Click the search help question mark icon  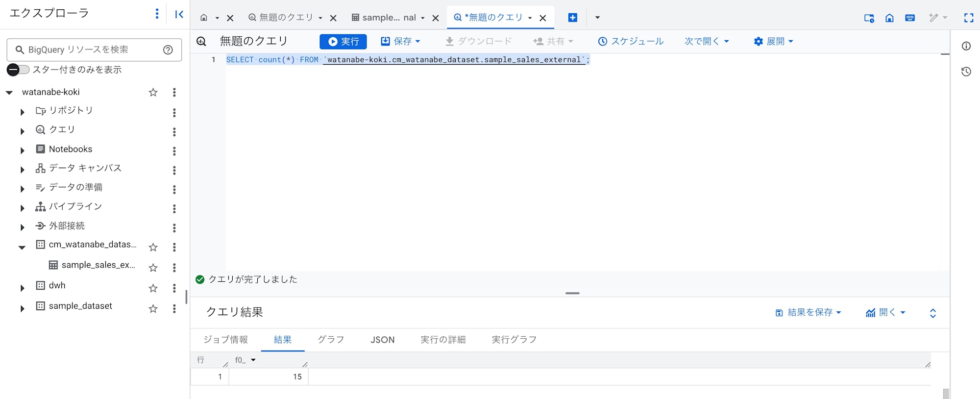[168, 50]
